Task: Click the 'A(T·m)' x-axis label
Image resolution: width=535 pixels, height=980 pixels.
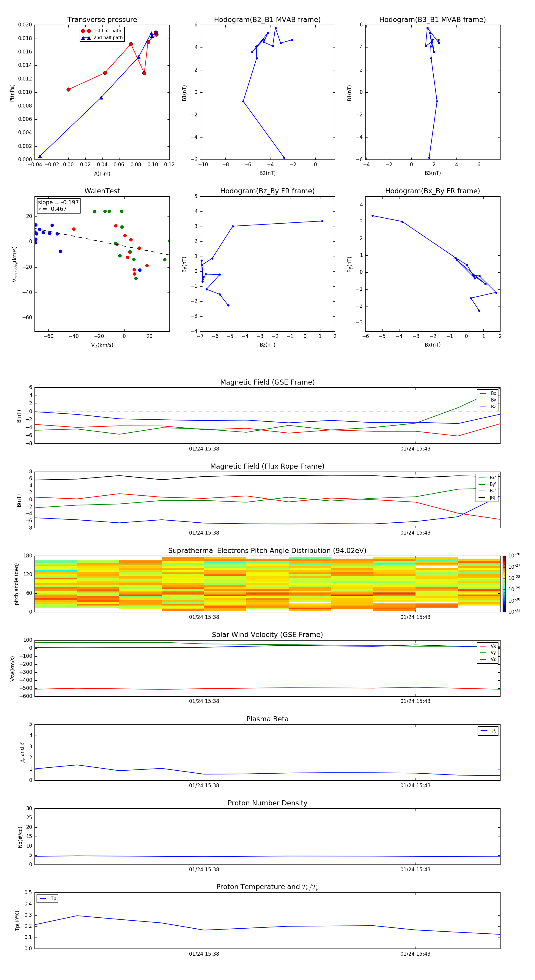Action: (x=102, y=174)
